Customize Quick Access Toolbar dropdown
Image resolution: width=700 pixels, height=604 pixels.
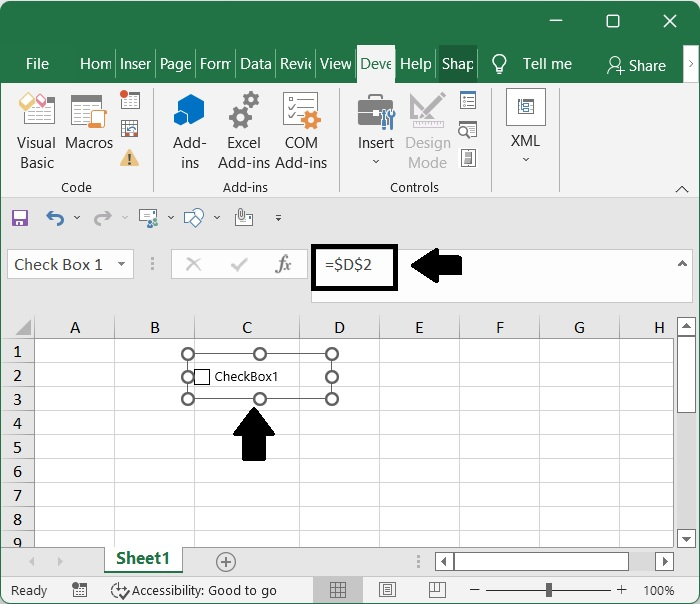pyautogui.click(x=279, y=218)
